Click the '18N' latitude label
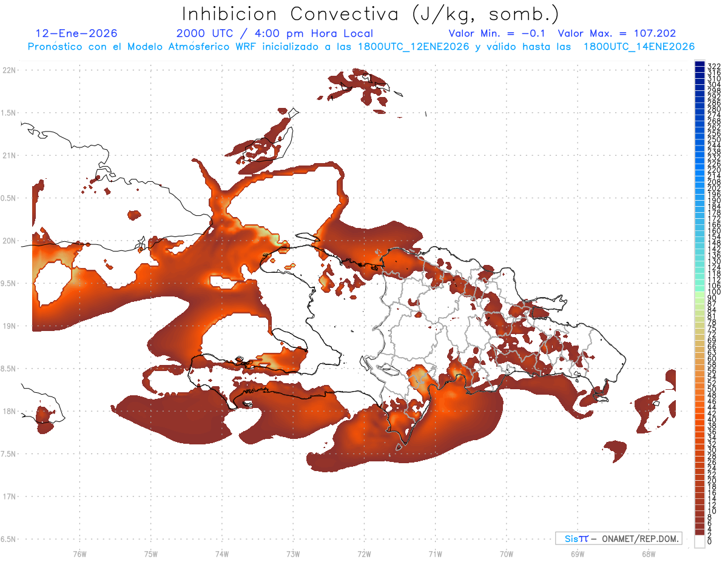This screenshot has width=728, height=562. [9, 411]
